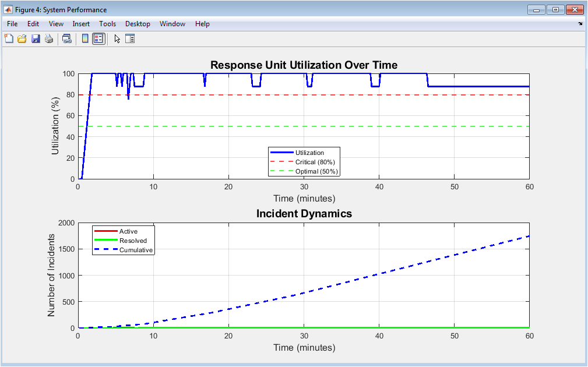Image resolution: width=588 pixels, height=367 pixels.
Task: Toggle the Insert Legend toolbar button
Action: pyautogui.click(x=98, y=39)
